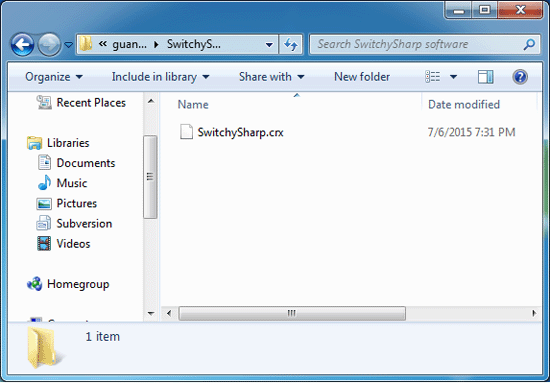550x383 pixels.
Task: Click the '1 item' status text
Action: (102, 337)
